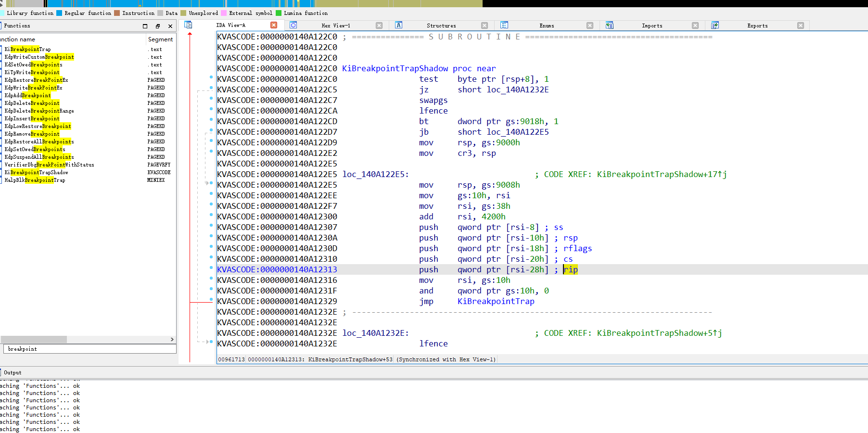This screenshot has height=433, width=868.
Task: Click the Regular function legend color swatch
Action: pos(59,13)
